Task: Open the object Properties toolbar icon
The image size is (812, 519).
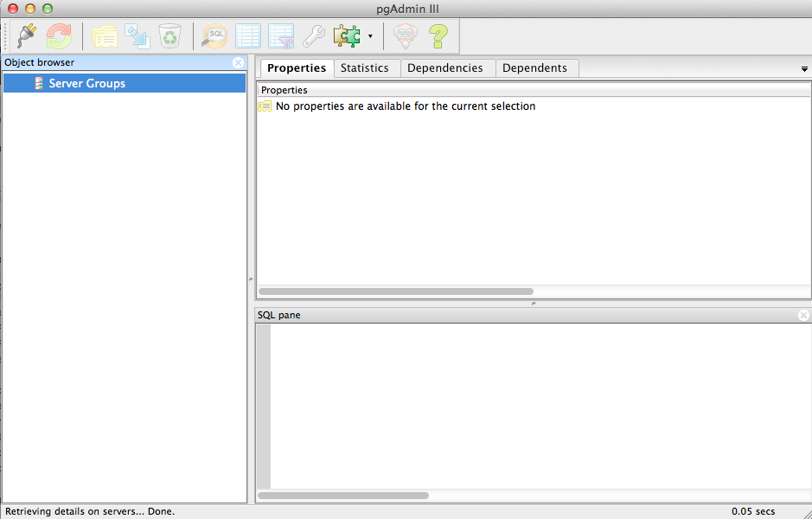Action: point(105,36)
